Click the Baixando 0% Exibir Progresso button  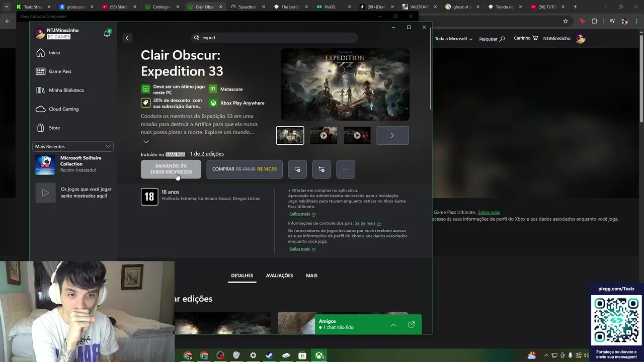click(171, 169)
